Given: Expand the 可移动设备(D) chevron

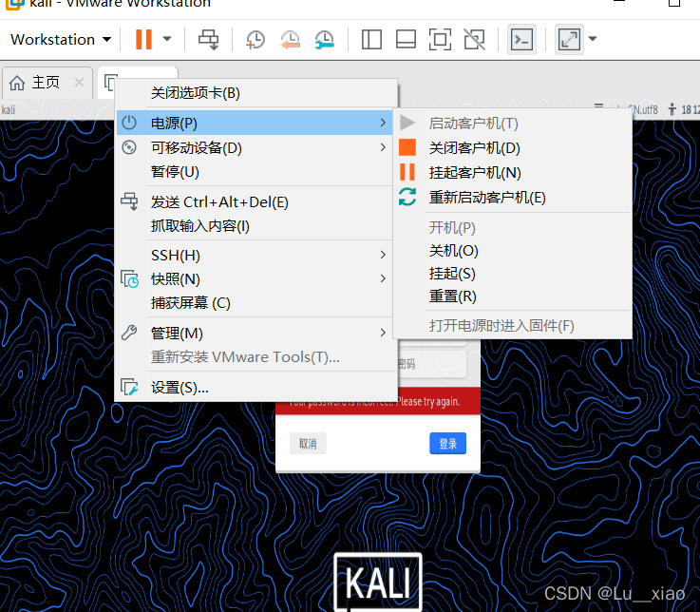Looking at the screenshot, I should (383, 147).
